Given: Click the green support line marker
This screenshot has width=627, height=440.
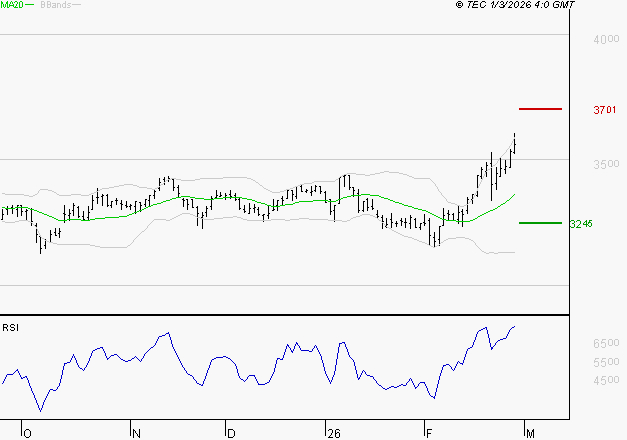Looking at the screenshot, I should pos(539,223).
